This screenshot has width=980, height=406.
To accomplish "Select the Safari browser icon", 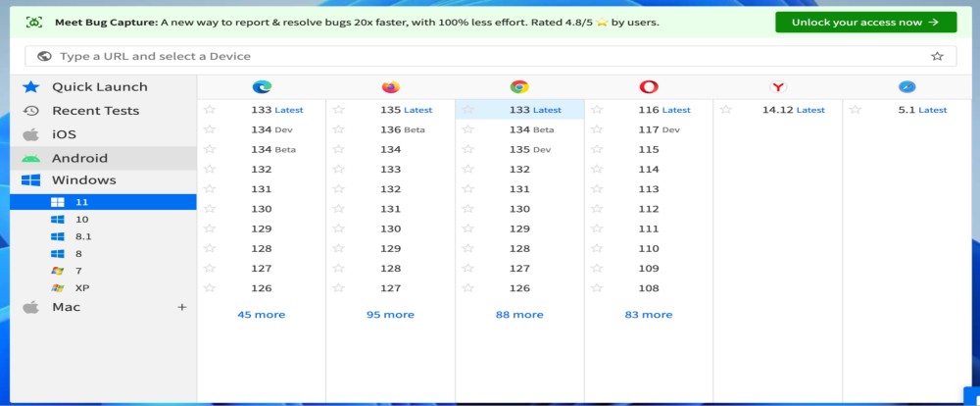I will (x=906, y=87).
